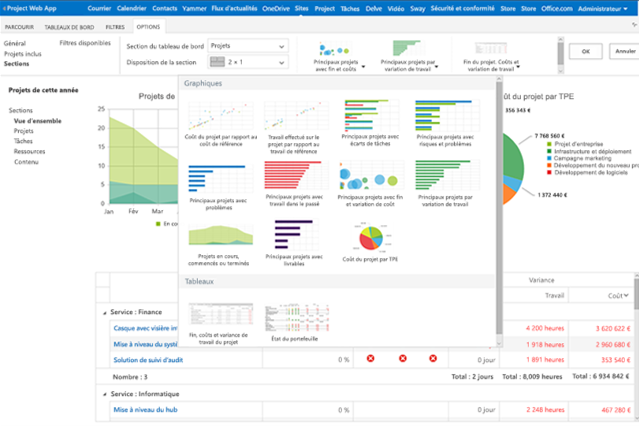Open OneDrive in the top navigation
This screenshot has width=639, height=432.
(x=276, y=8)
